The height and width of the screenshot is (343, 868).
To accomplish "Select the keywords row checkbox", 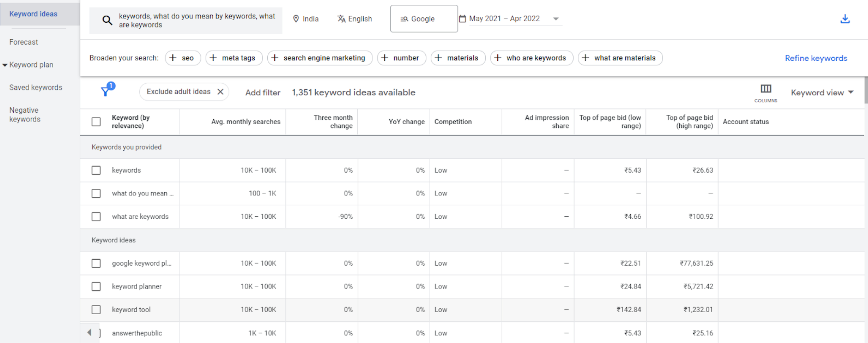I will 96,170.
